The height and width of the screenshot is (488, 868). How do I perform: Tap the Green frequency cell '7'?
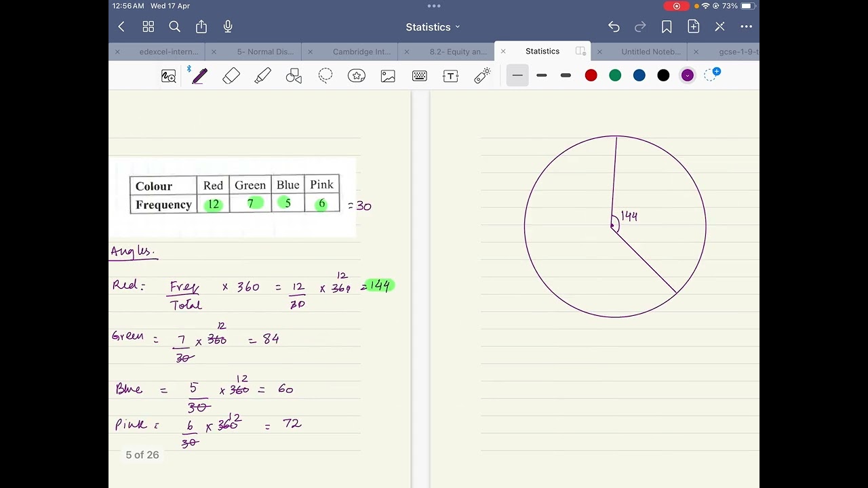(250, 203)
